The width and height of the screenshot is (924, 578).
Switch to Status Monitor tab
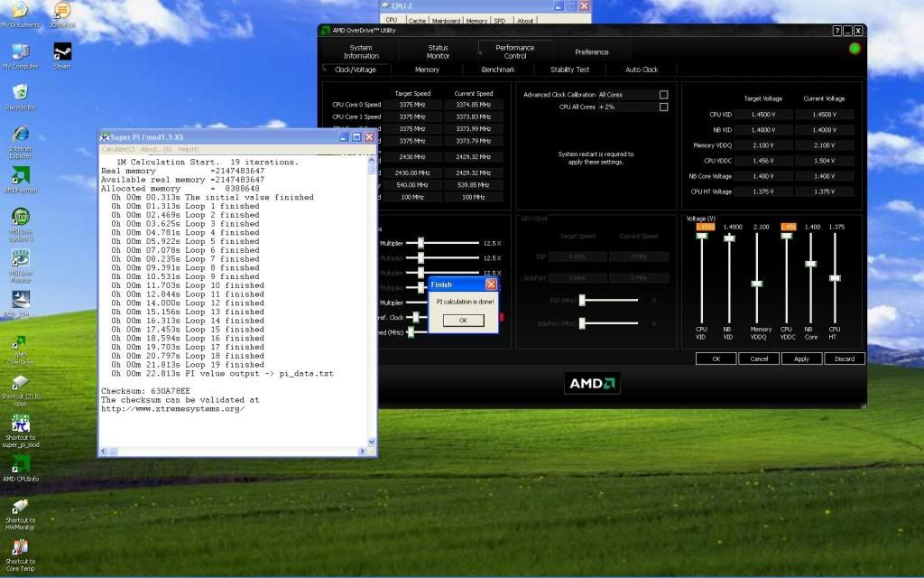point(438,51)
